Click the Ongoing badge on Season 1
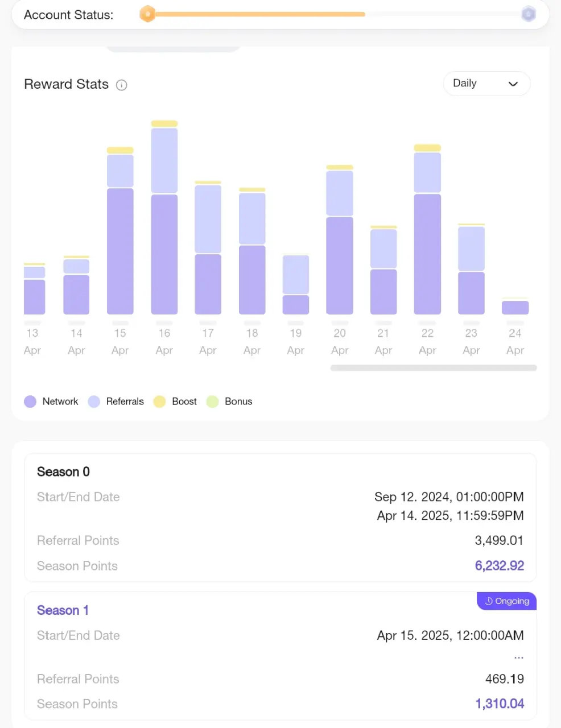The width and height of the screenshot is (561, 728). [506, 601]
